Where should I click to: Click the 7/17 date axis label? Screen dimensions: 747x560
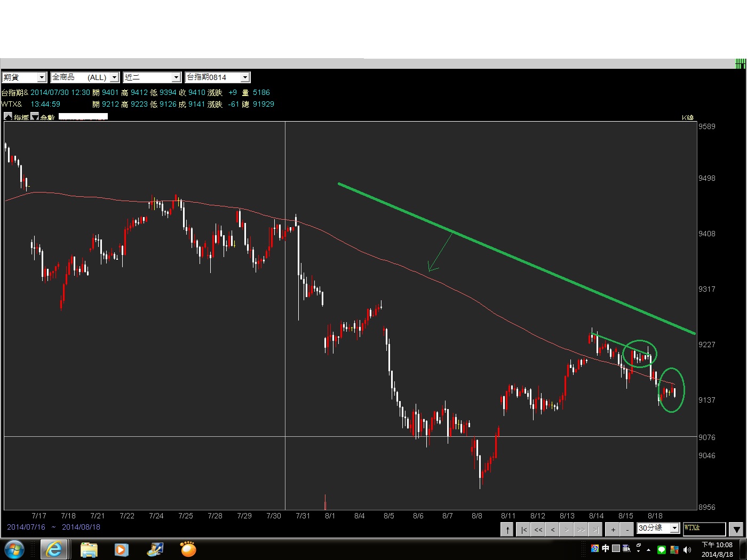click(39, 516)
